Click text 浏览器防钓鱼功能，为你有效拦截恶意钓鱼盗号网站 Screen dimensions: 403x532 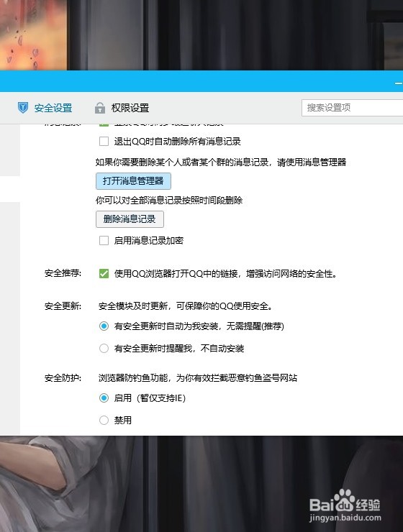[x=198, y=378]
